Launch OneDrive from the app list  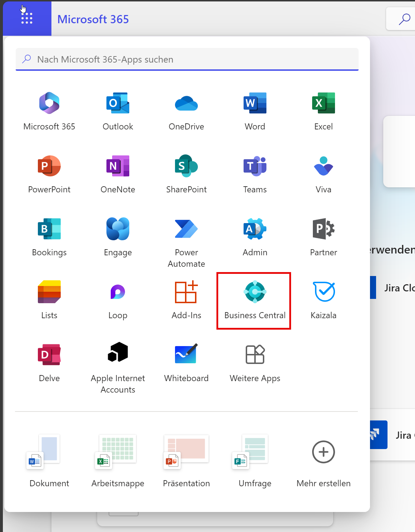click(x=186, y=111)
